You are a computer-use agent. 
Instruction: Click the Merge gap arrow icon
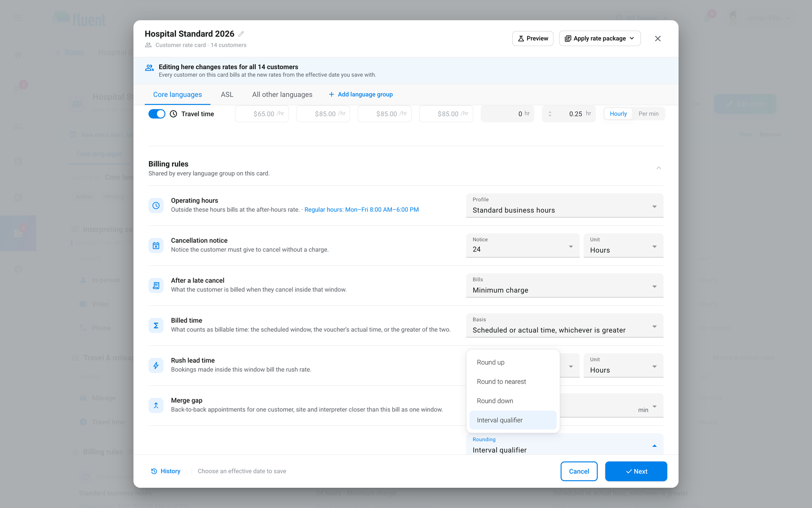point(156,405)
